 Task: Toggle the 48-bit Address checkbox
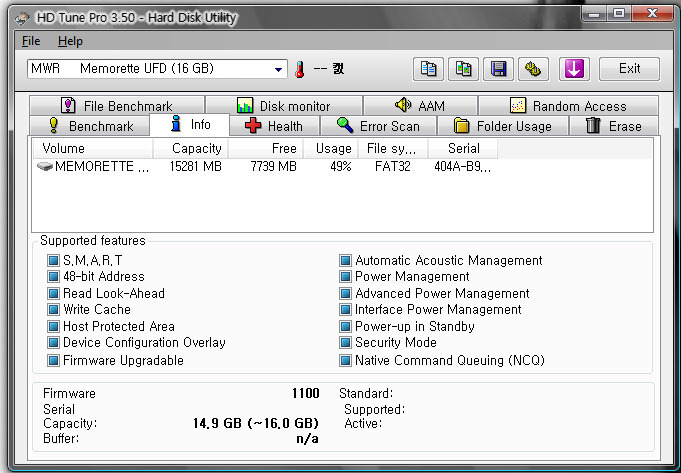53,277
